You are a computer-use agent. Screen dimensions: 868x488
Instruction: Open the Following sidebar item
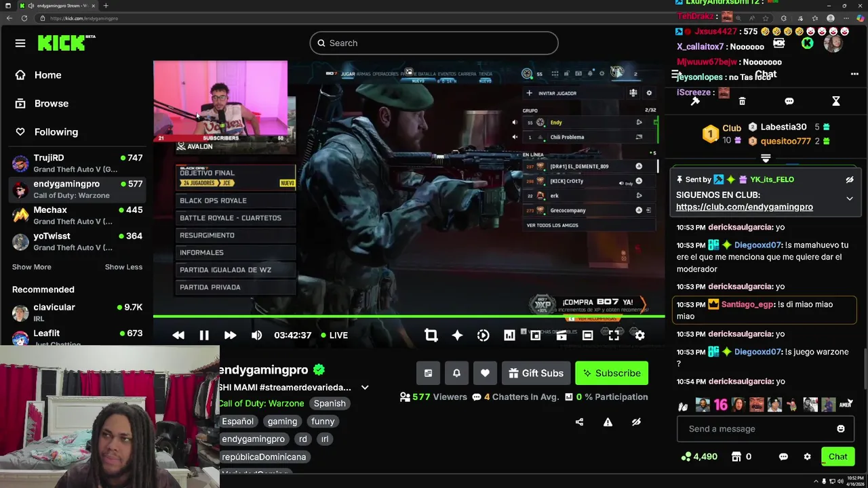(x=47, y=132)
